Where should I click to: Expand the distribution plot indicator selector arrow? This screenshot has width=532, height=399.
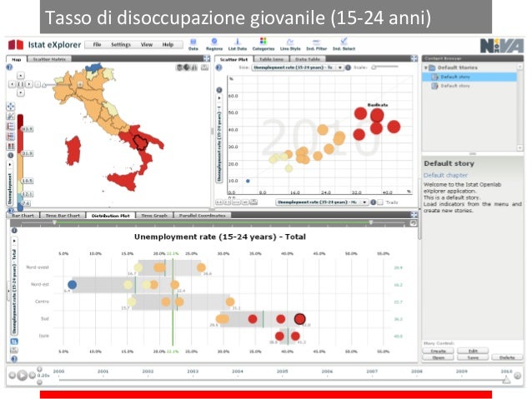14,241
